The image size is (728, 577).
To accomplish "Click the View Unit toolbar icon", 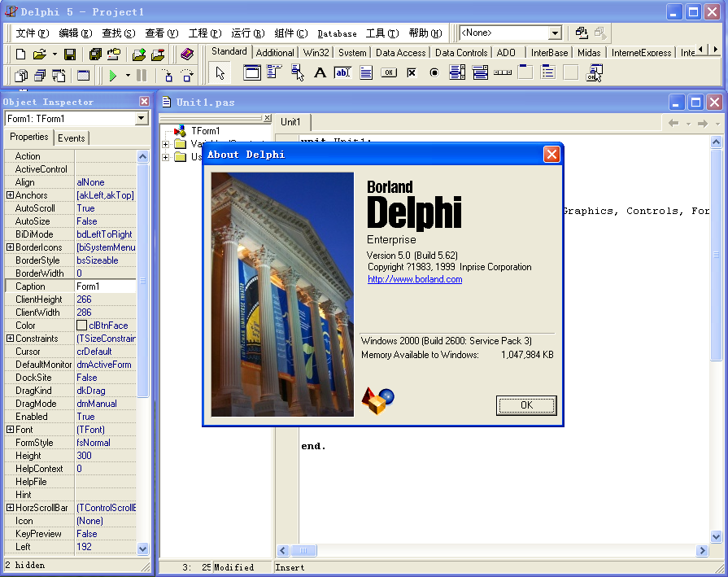I will (x=21, y=75).
